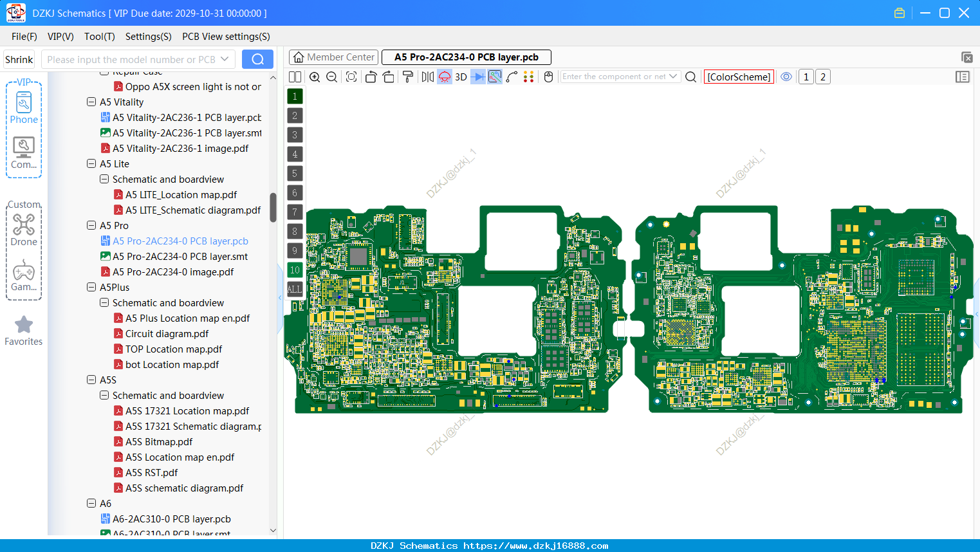
Task: Open the Phone category in sidebar
Action: [24, 108]
